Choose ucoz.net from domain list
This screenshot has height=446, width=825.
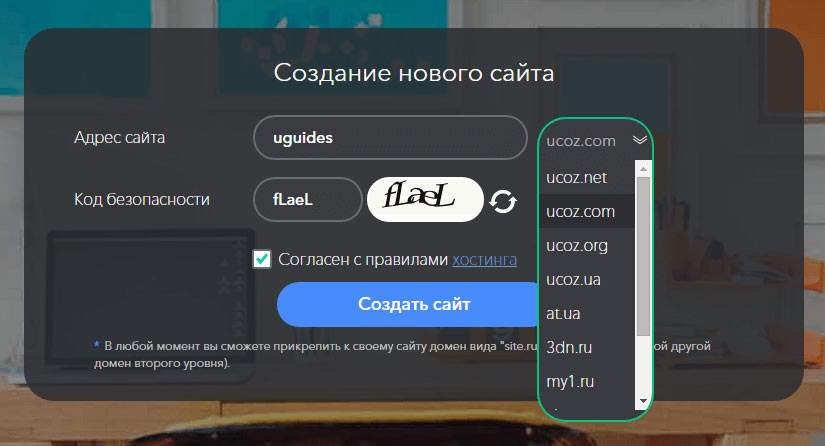[x=587, y=178]
